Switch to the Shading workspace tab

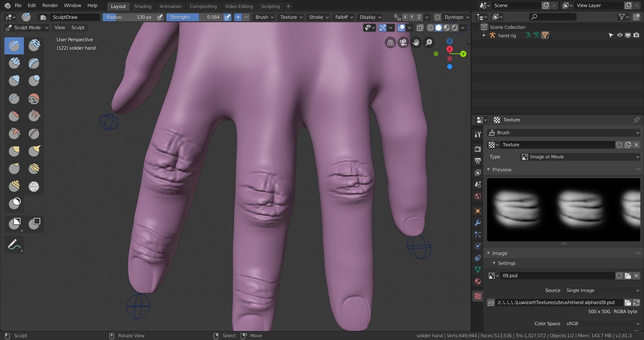click(142, 6)
